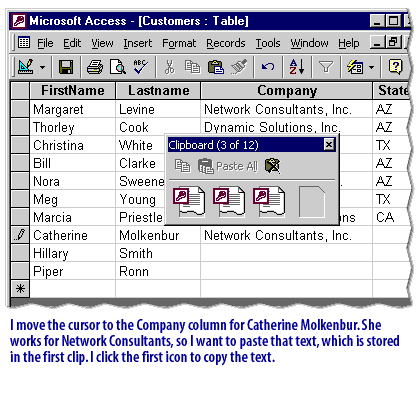Click the select-all box at table corner
This screenshot has height=420, width=420.
click(x=20, y=91)
